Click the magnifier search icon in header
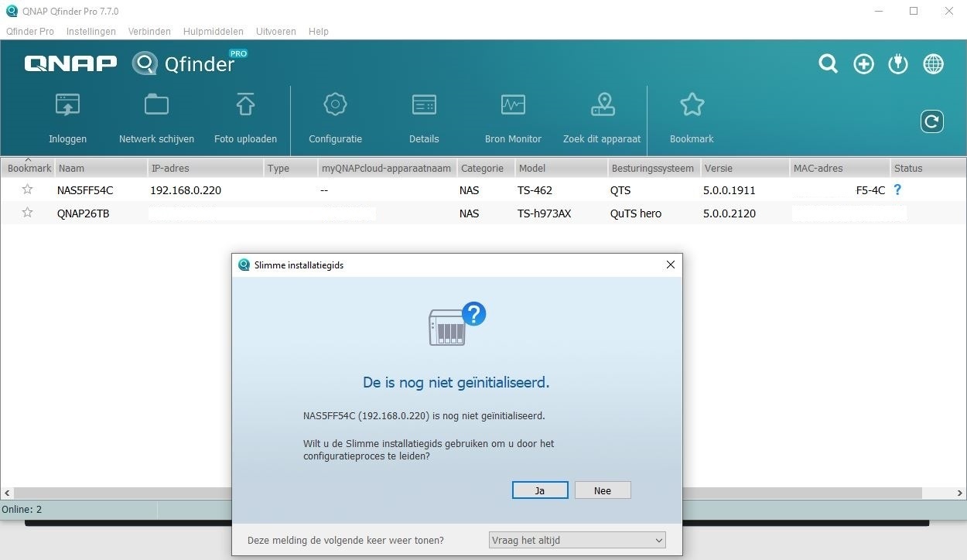 829,64
